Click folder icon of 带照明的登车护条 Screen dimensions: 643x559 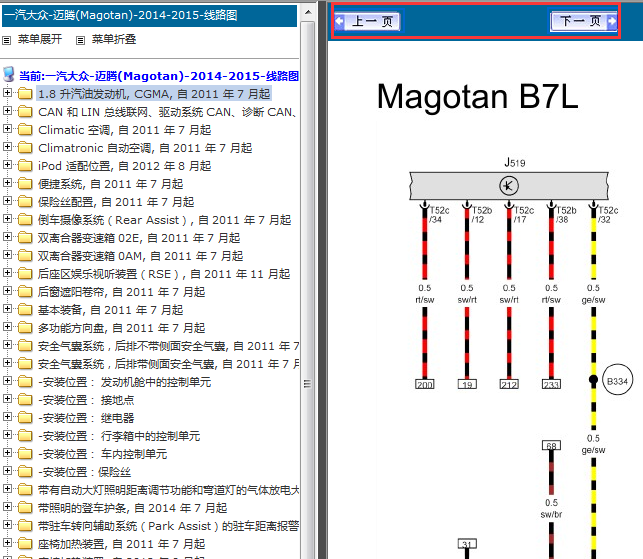(25, 508)
